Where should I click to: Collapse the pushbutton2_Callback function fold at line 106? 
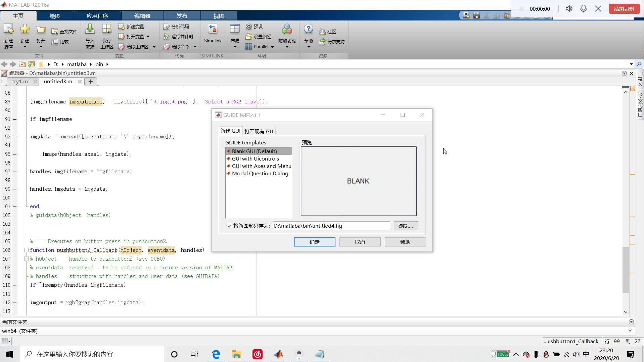click(x=26, y=250)
